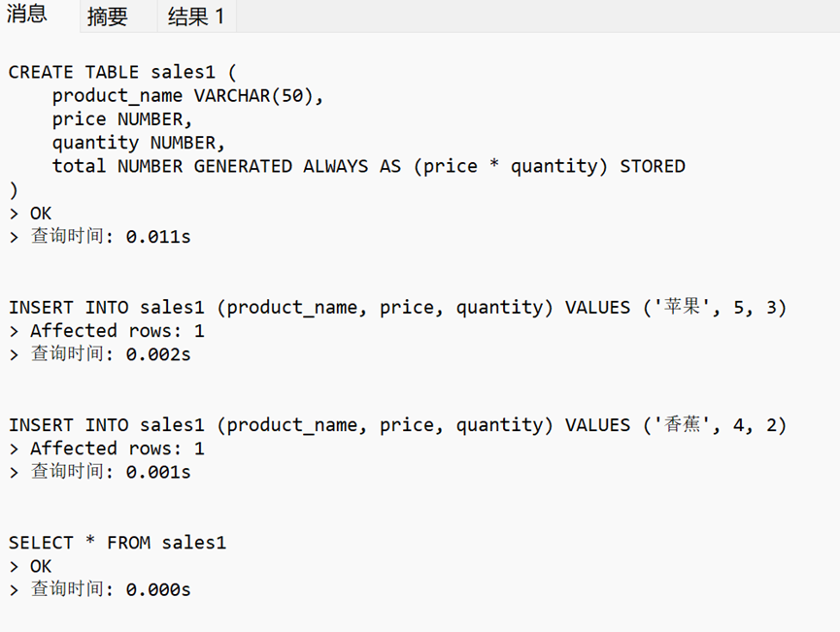Viewport: 840px width, 632px height.
Task: Select the price NUMBER line
Action: click(x=122, y=119)
